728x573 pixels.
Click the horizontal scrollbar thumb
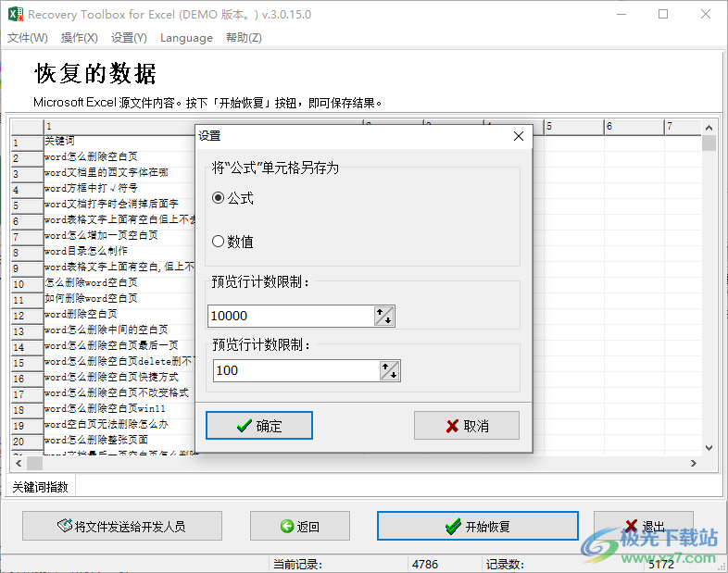35,463
